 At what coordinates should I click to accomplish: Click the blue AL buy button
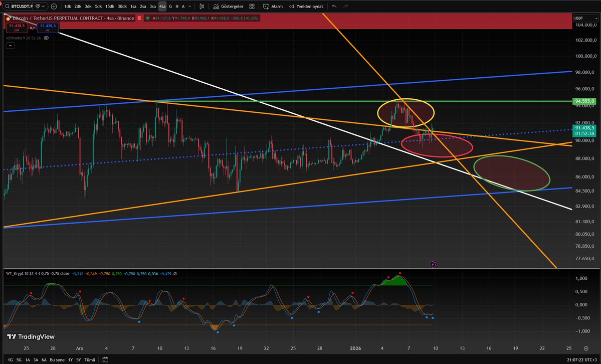click(x=48, y=28)
